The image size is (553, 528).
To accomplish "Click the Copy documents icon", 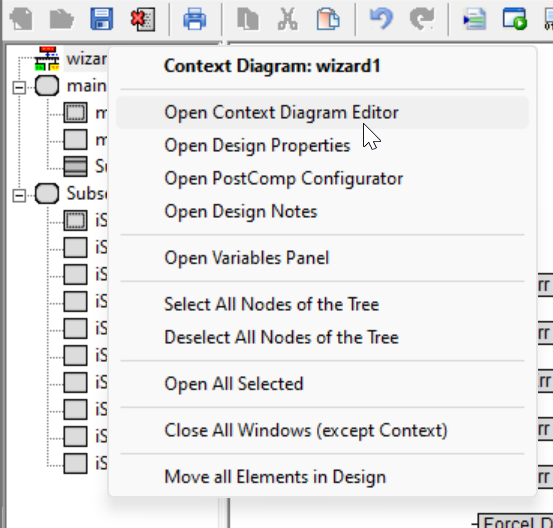I will tap(248, 19).
